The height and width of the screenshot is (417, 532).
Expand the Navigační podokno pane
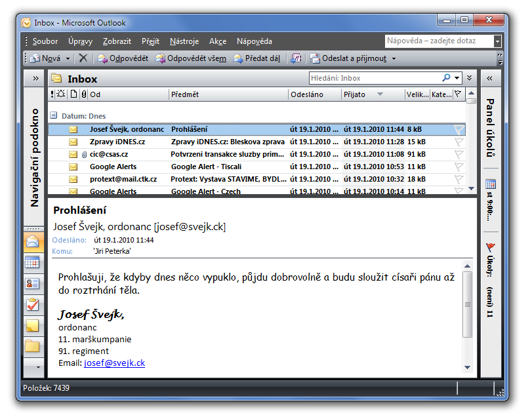coord(35,79)
